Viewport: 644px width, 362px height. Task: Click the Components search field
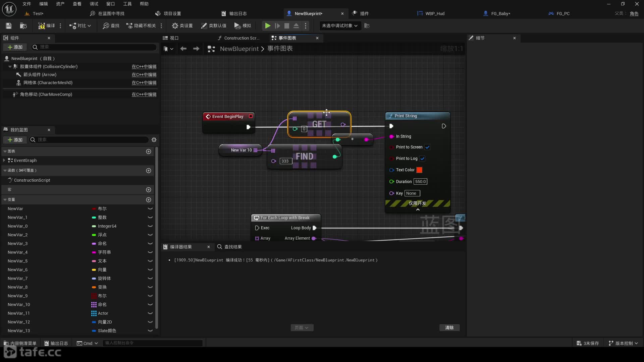click(x=94, y=47)
